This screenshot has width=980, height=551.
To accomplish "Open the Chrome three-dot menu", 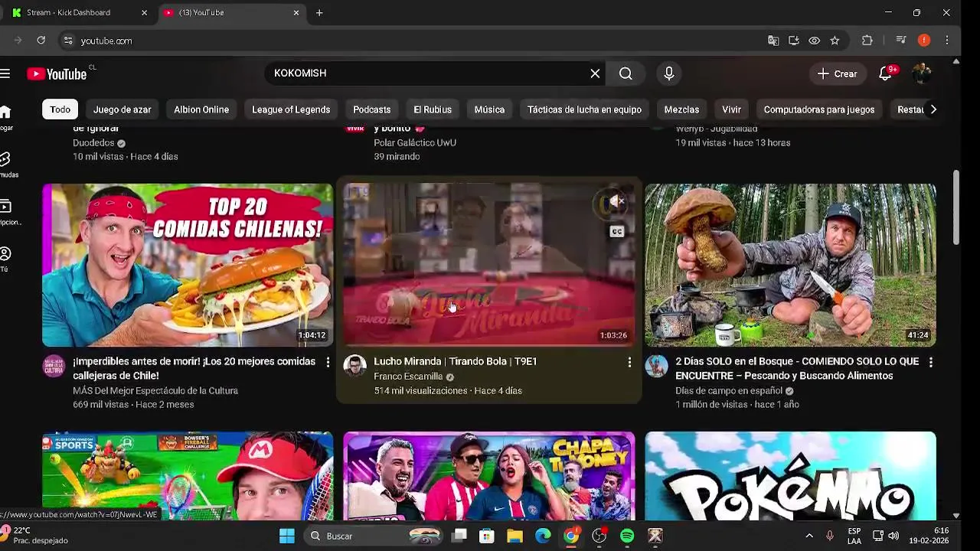I will (x=947, y=41).
